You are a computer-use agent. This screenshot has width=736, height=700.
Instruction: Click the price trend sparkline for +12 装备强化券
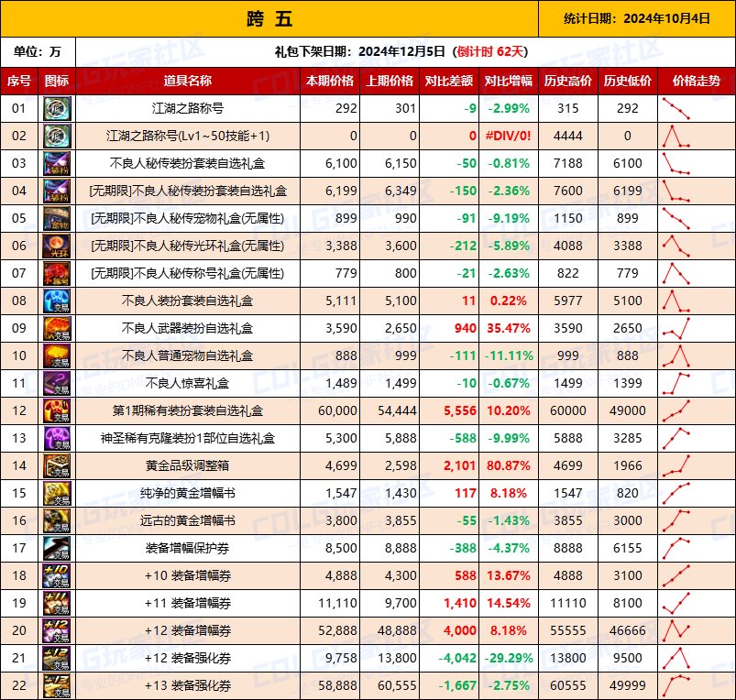click(676, 658)
